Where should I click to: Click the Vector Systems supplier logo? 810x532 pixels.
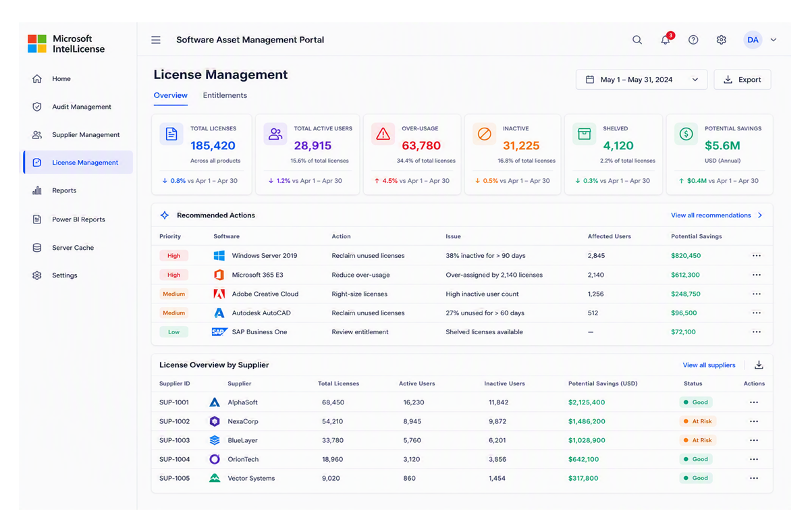[215, 478]
